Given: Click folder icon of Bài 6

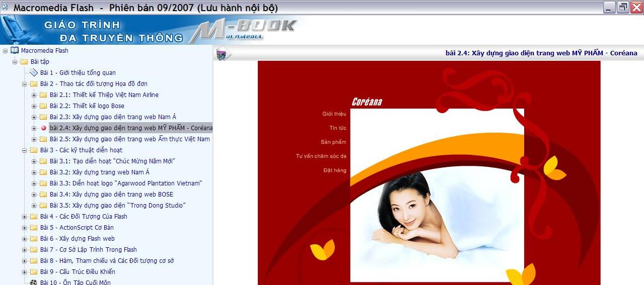Looking at the screenshot, I should coord(34,239).
